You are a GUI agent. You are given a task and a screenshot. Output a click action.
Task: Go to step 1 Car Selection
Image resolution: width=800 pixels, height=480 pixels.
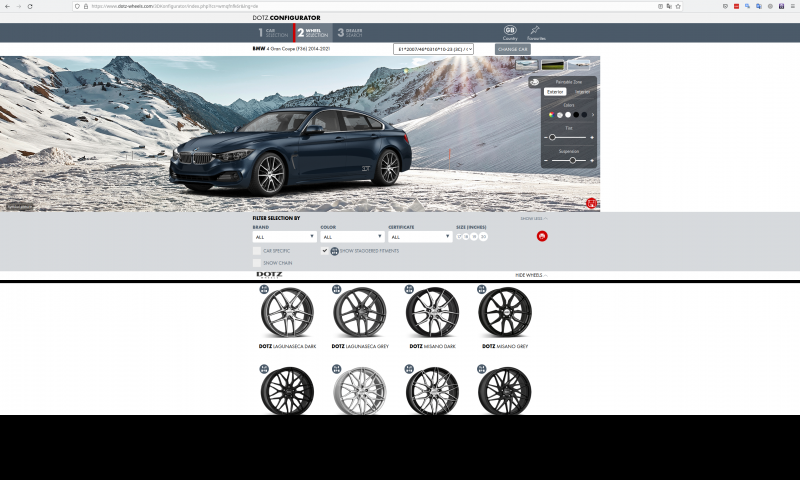pos(273,33)
